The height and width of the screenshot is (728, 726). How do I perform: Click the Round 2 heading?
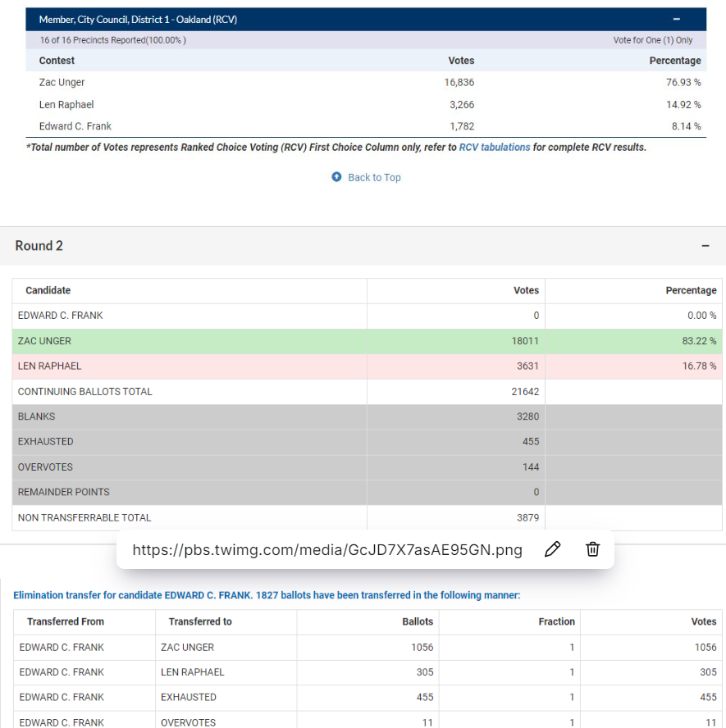(39, 246)
